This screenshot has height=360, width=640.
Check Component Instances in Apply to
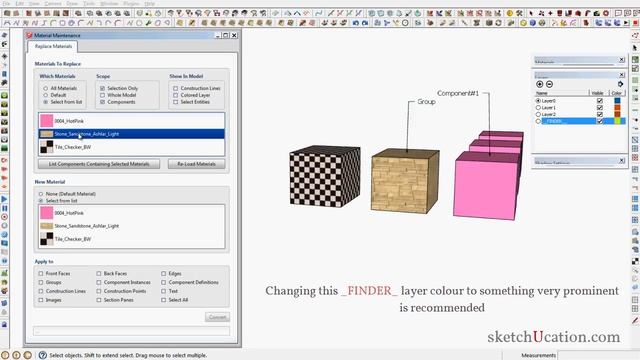(99, 282)
